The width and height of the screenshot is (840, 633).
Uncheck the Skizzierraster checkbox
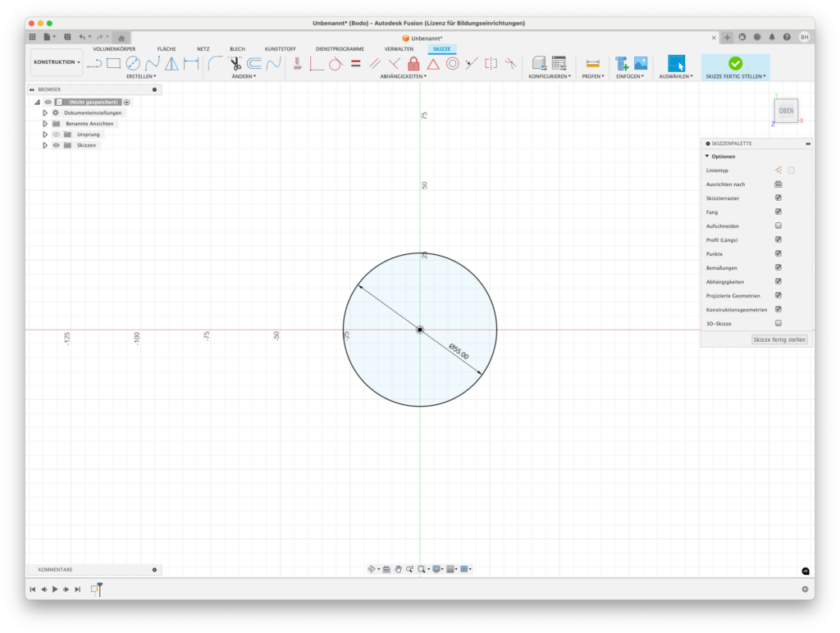778,198
